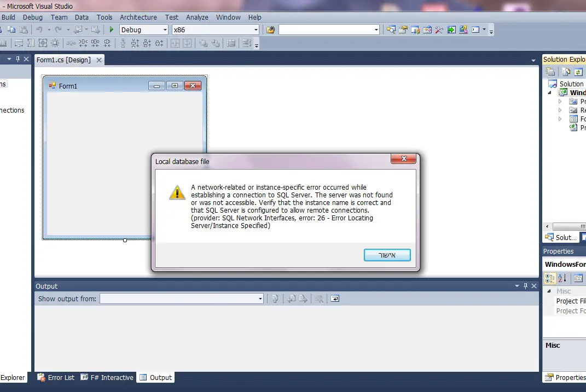This screenshot has height=392, width=586.
Task: Switch to the F# Interactive tab
Action: (x=107, y=377)
